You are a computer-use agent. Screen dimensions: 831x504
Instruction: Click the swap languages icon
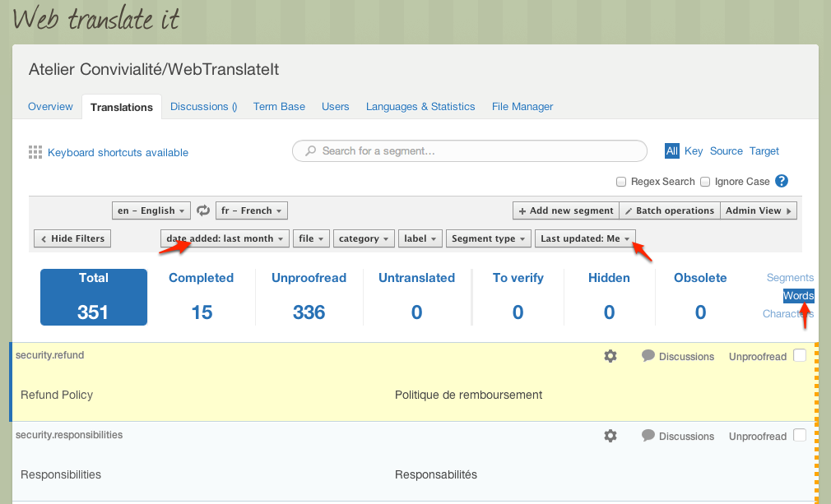point(203,210)
